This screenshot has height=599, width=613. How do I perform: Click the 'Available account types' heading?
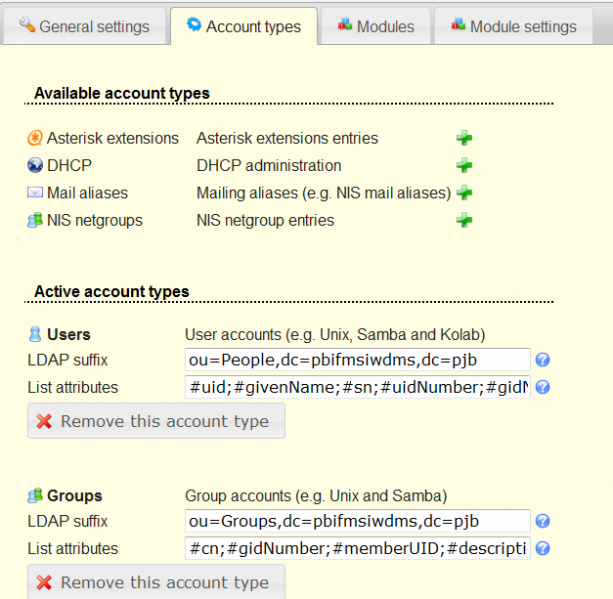click(122, 93)
